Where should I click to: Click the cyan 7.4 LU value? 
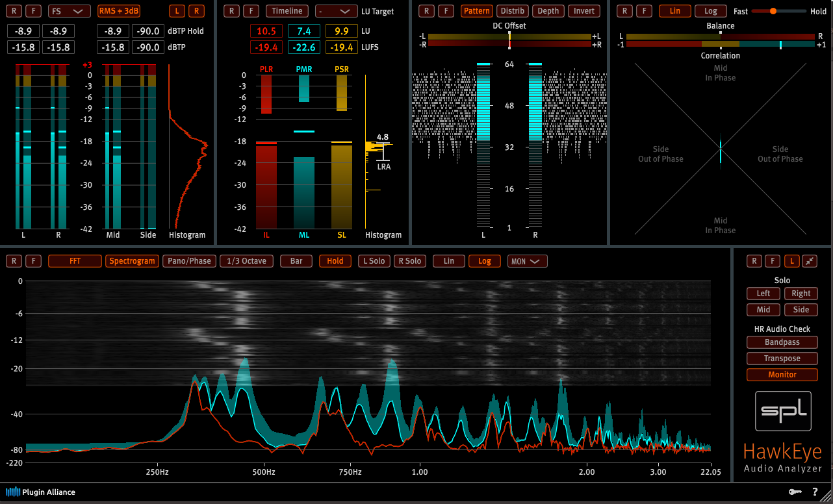(303, 31)
